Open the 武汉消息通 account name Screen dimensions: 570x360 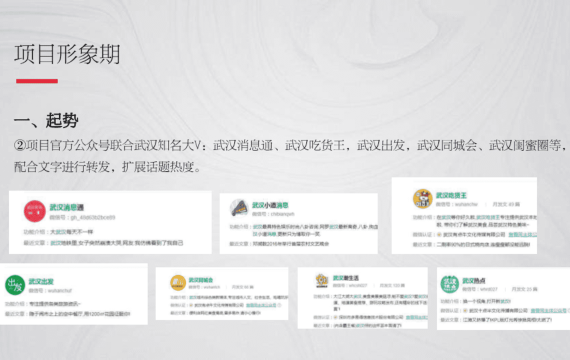click(67, 207)
